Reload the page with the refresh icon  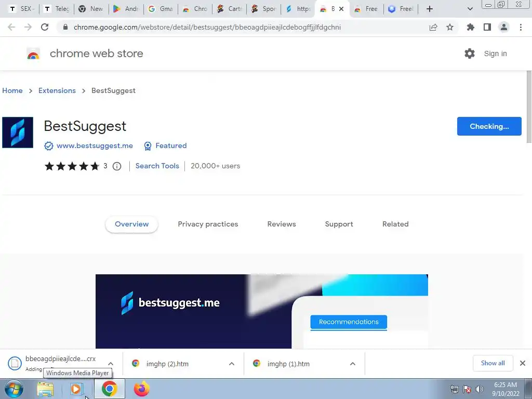[x=45, y=27]
